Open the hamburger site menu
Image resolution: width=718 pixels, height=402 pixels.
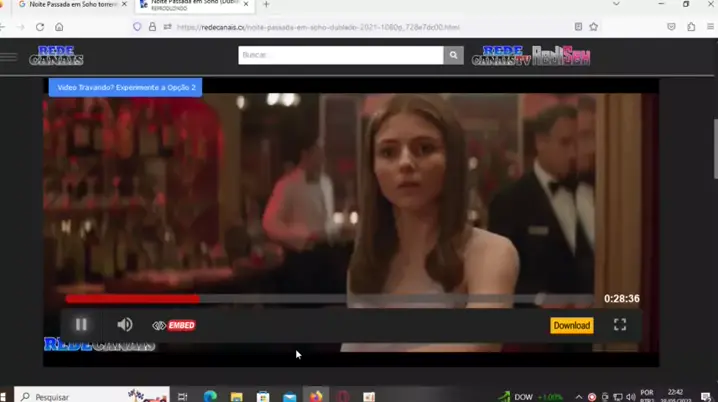[x=9, y=56]
